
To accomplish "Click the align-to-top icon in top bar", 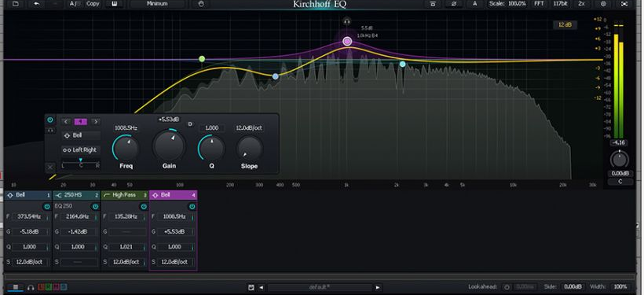I will [433, 4].
